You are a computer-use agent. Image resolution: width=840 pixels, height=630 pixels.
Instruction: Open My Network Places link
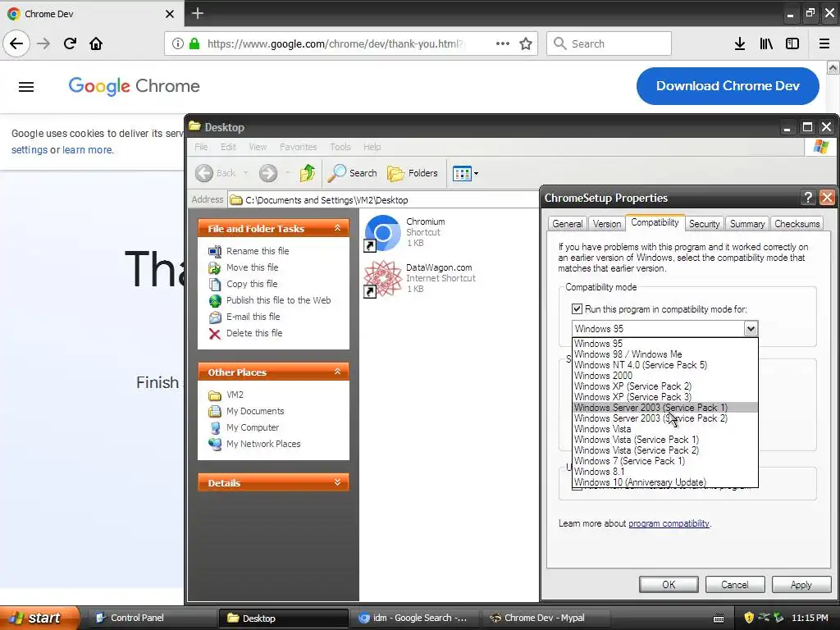tap(263, 444)
